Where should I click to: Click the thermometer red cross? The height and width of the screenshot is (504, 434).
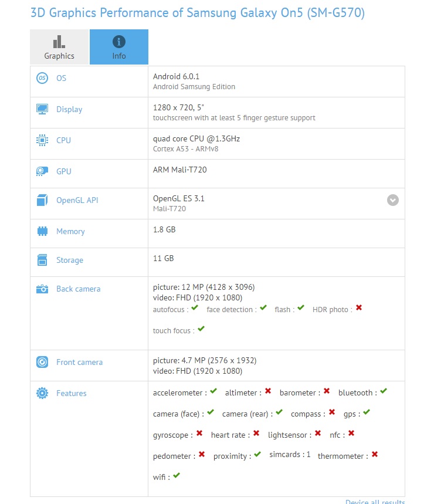pyautogui.click(x=375, y=454)
